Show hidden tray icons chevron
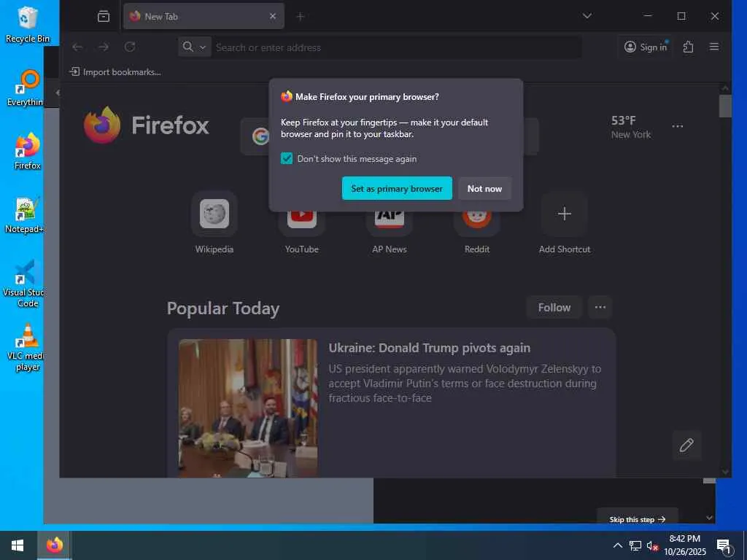747x560 pixels. pyautogui.click(x=617, y=545)
